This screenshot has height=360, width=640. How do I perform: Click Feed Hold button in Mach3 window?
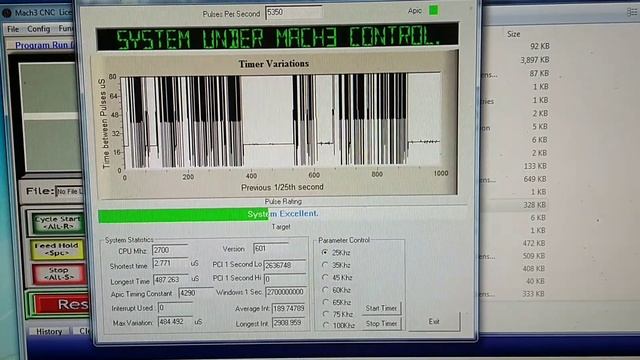click(57, 249)
